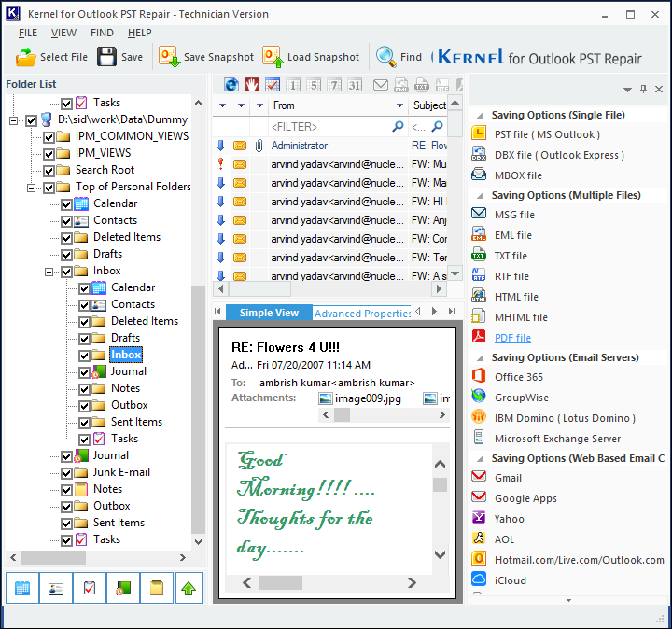Viewport: 672px width, 629px height.
Task: Collapse the Inbox folder tree node
Action: click(49, 271)
